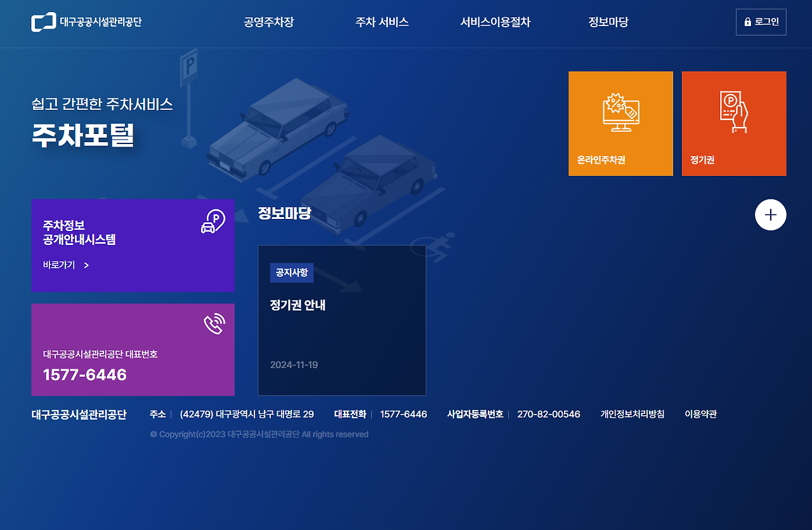
Task: Open the 주차 서비스 menu
Action: click(x=382, y=22)
